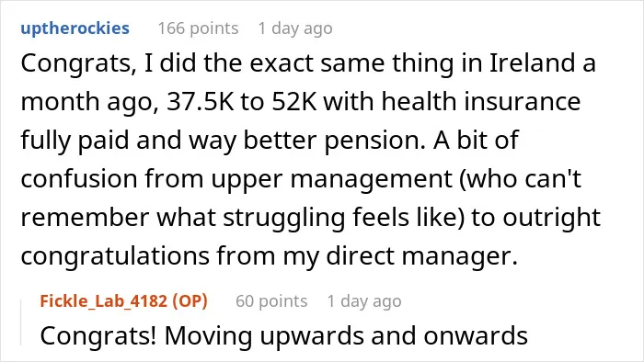Click the word "onwards" in the OP reply
Image resolution: width=644 pixels, height=362 pixels.
(476, 335)
